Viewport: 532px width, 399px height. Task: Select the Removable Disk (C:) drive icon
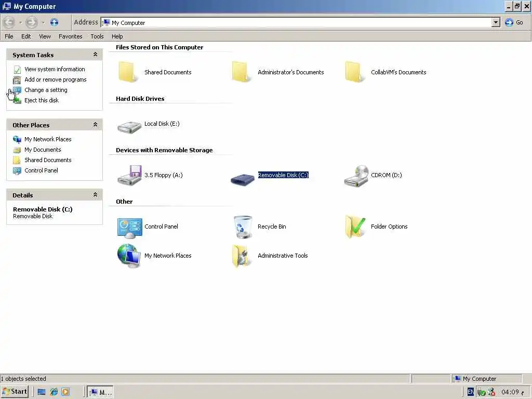coord(243,179)
